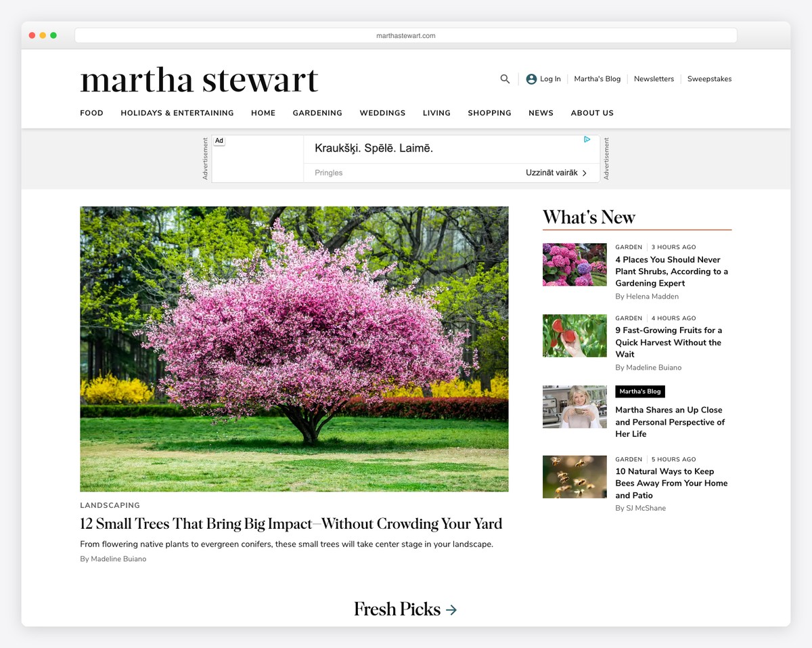This screenshot has width=812, height=648.
Task: Click the bees article thumbnail
Action: coord(574,477)
